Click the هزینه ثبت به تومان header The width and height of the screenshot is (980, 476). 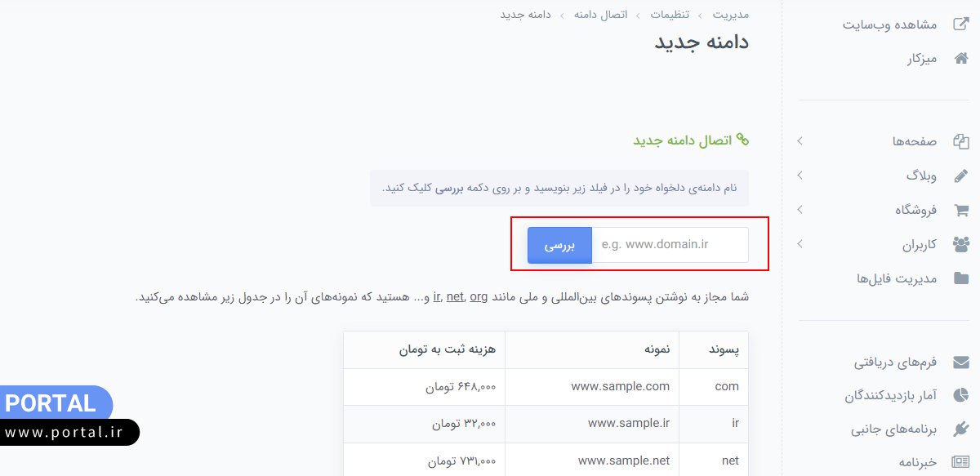point(425,350)
